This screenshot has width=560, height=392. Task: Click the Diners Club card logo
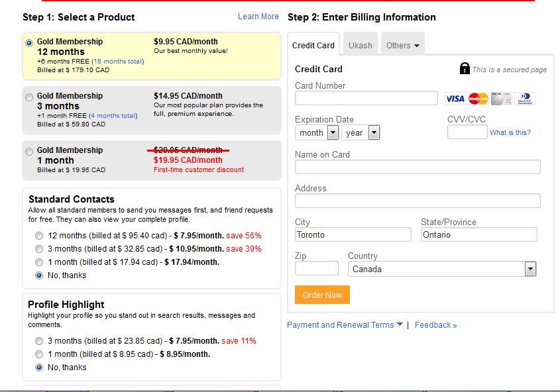click(524, 99)
